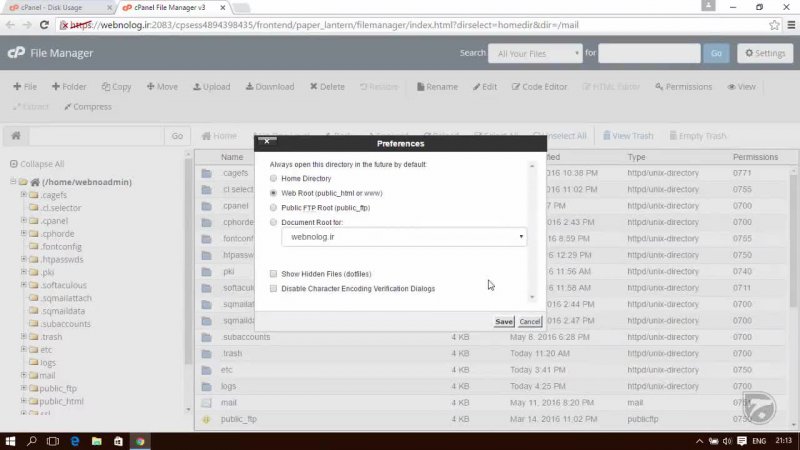Click the search for text field
This screenshot has width=800, height=450.
click(648, 53)
